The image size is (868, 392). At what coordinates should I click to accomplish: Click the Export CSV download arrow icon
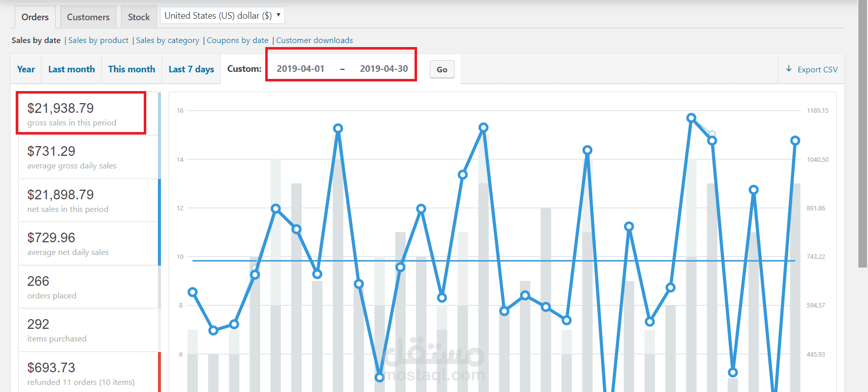pos(789,69)
